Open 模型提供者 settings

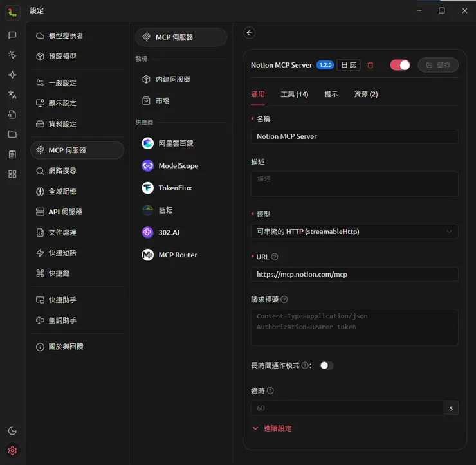pos(77,36)
